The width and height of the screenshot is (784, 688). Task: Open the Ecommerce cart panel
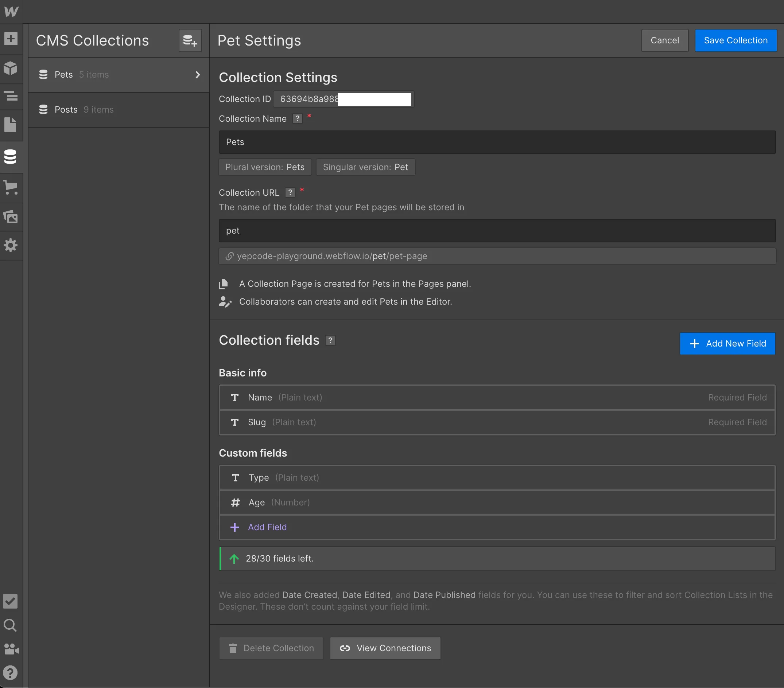coord(11,187)
